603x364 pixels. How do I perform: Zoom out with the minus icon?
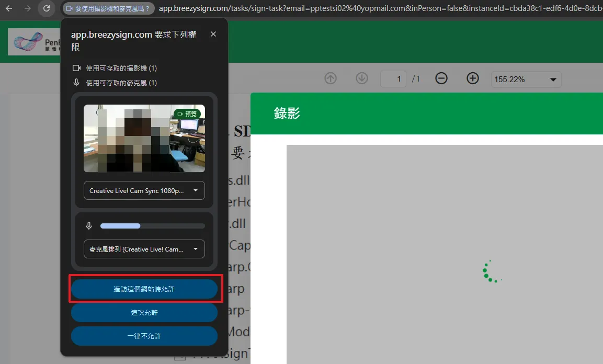441,78
